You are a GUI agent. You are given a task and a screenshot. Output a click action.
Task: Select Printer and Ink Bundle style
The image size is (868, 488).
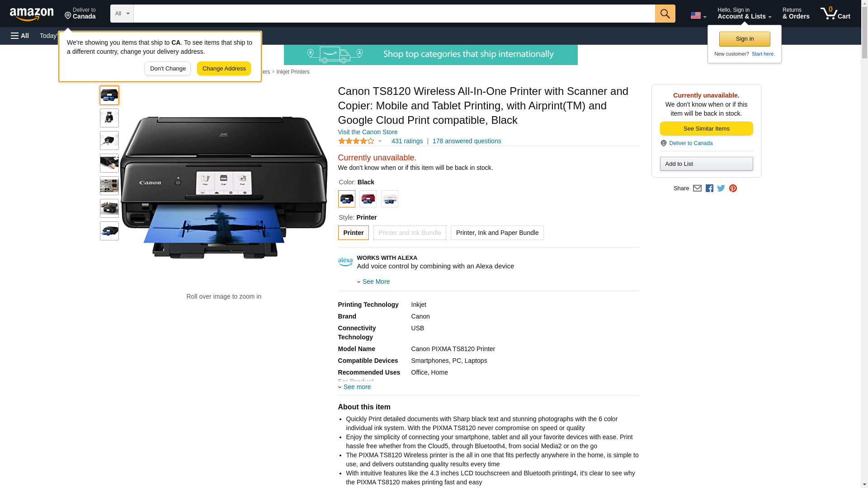click(x=410, y=233)
